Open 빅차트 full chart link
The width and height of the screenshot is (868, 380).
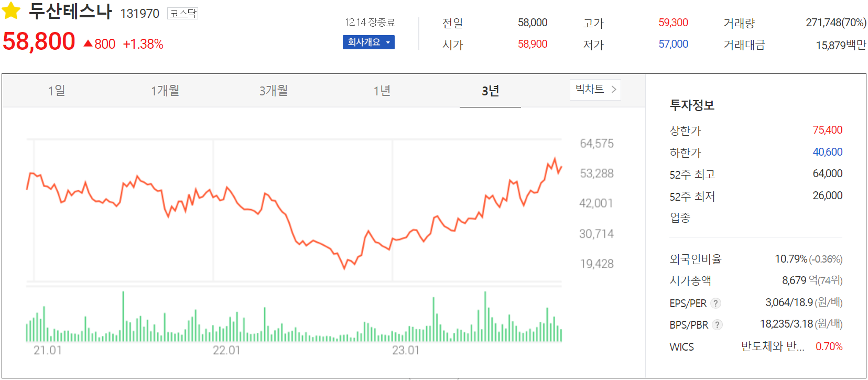pos(595,90)
